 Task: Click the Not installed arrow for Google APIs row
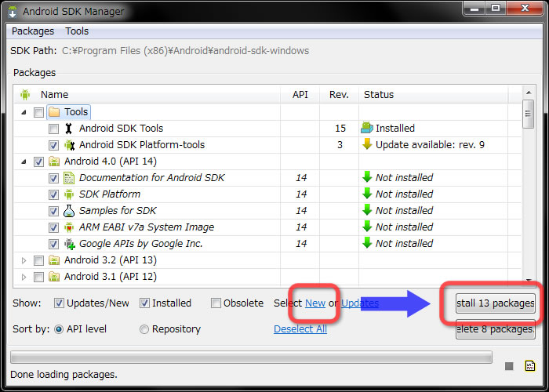(367, 243)
